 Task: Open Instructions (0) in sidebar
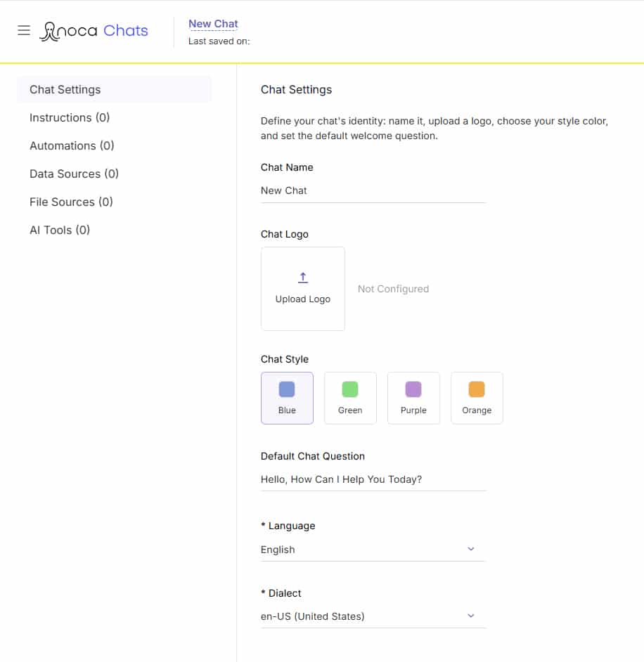click(x=70, y=117)
